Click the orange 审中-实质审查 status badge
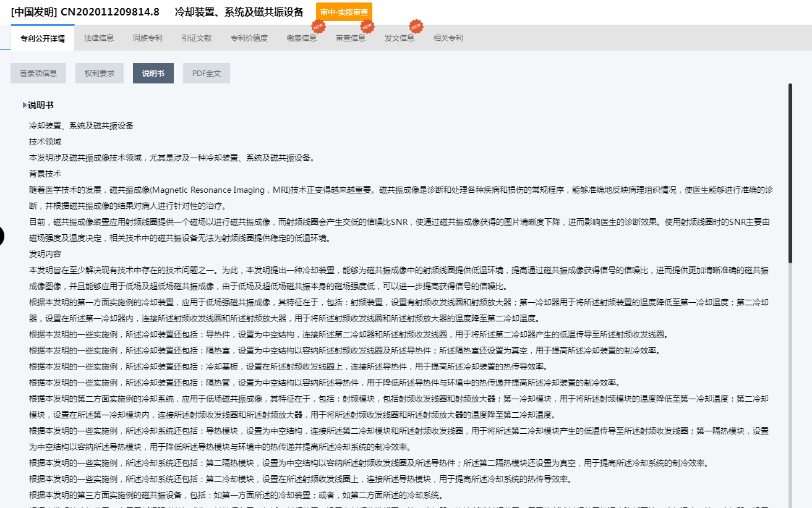 (x=344, y=12)
